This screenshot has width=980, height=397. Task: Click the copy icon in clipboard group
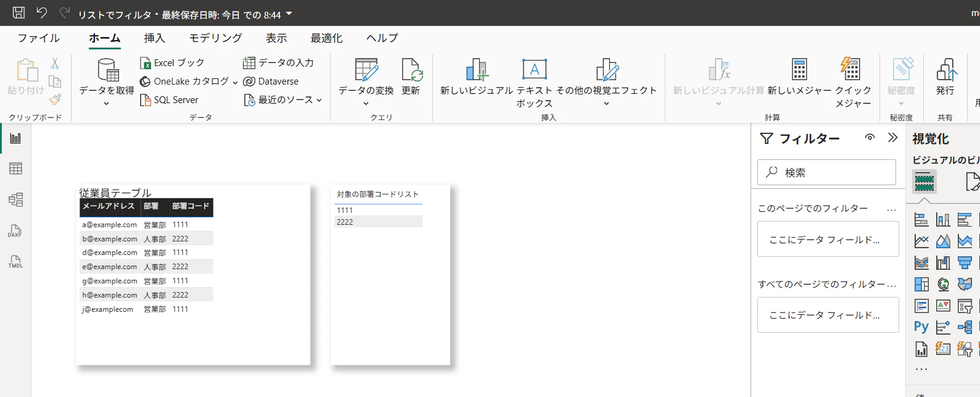[55, 81]
